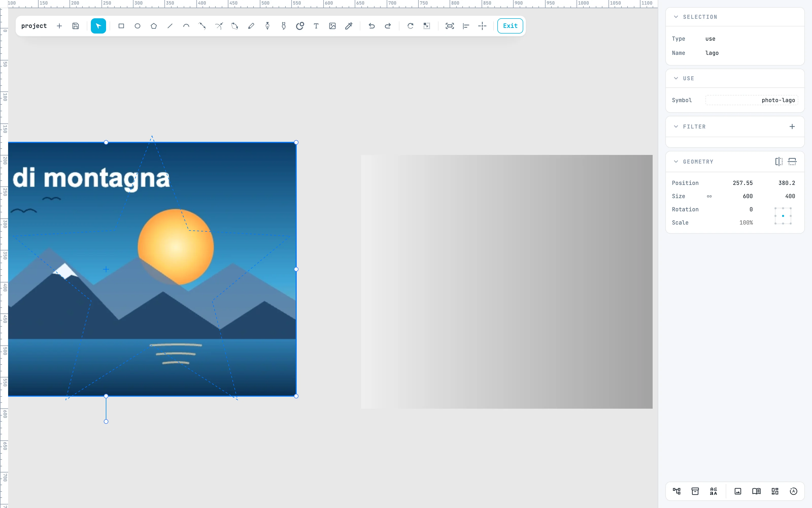Image resolution: width=812 pixels, height=508 pixels.
Task: Open the align-left options icon
Action: [x=466, y=26]
